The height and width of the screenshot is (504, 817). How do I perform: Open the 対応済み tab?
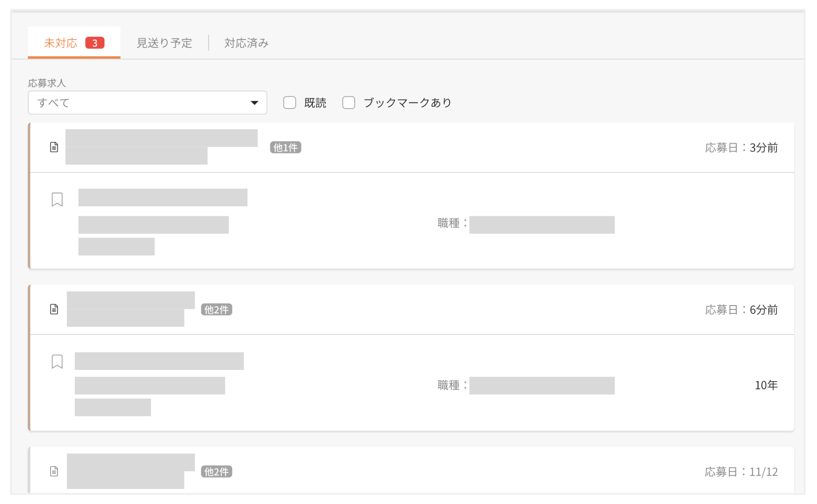tap(246, 43)
